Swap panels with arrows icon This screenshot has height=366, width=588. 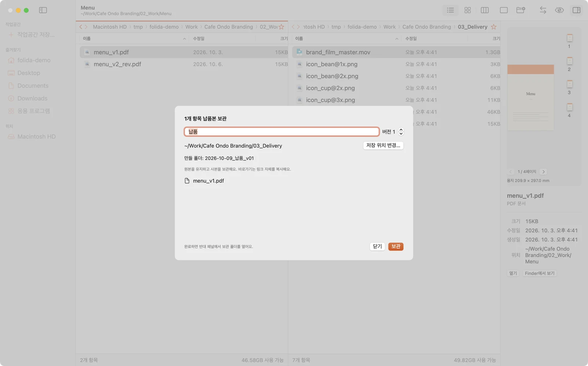[x=543, y=10]
